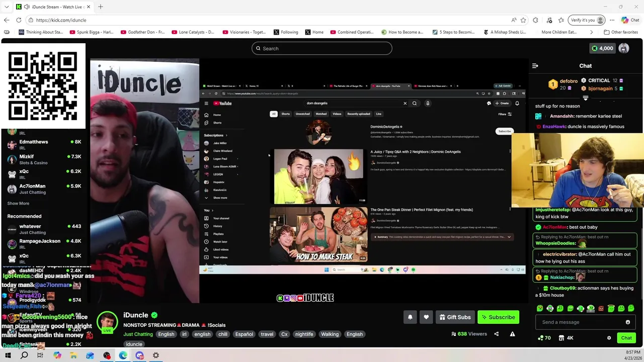Follow iDuncle with the heart button
Image resolution: width=644 pixels, height=362 pixels.
tap(426, 317)
